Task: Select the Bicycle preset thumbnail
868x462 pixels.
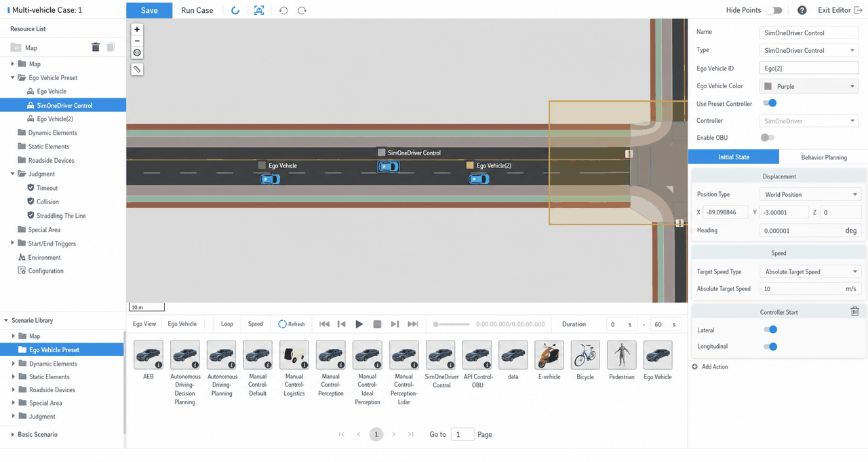Action: pos(585,355)
